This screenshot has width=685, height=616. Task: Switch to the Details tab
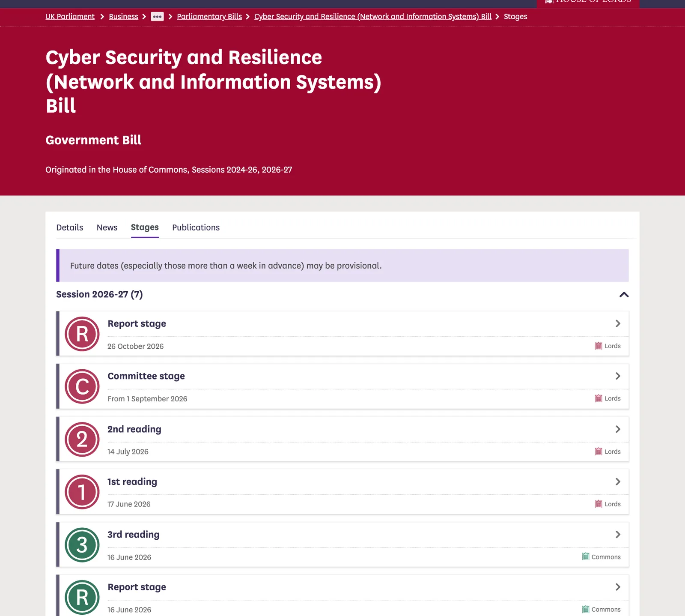coord(70,227)
